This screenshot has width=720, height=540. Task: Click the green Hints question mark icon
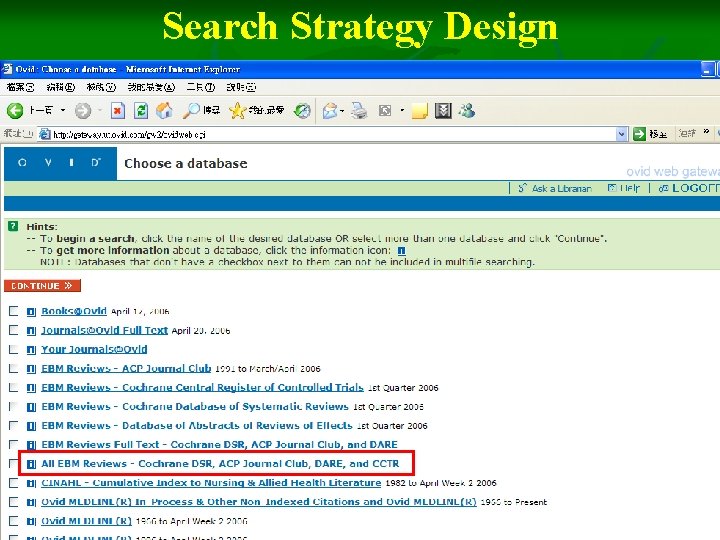coord(13,226)
